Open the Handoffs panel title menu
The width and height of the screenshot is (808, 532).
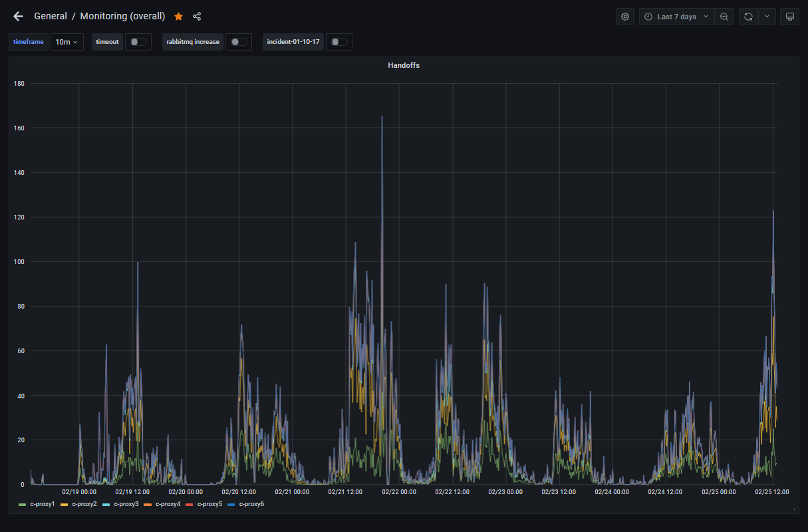404,65
